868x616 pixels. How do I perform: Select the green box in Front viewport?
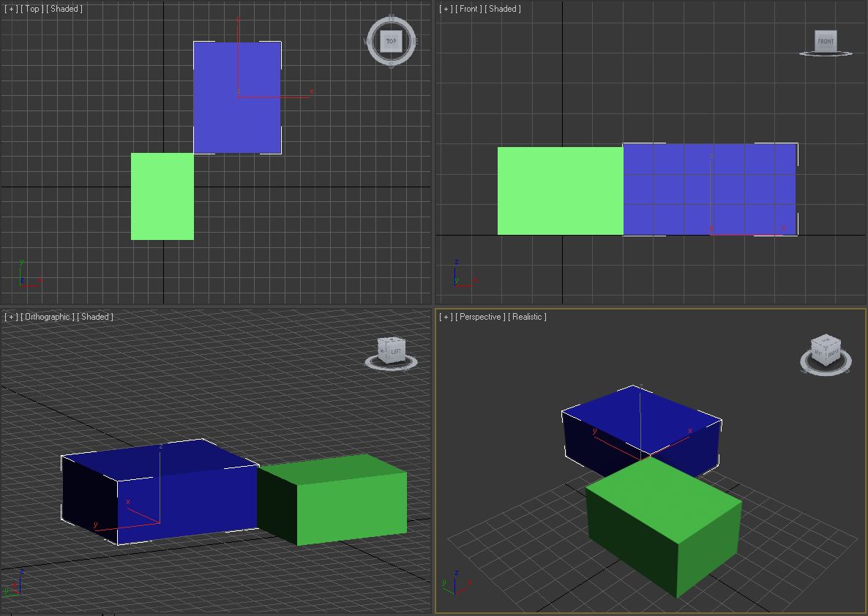[560, 191]
